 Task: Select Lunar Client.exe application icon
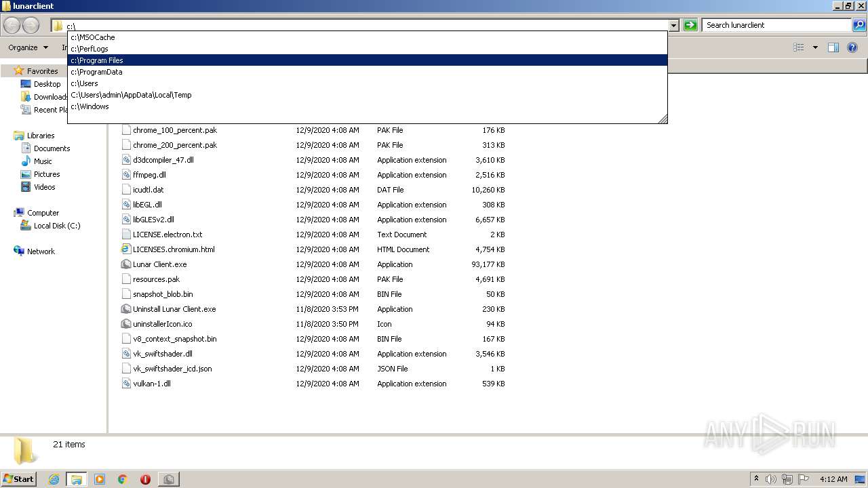126,264
